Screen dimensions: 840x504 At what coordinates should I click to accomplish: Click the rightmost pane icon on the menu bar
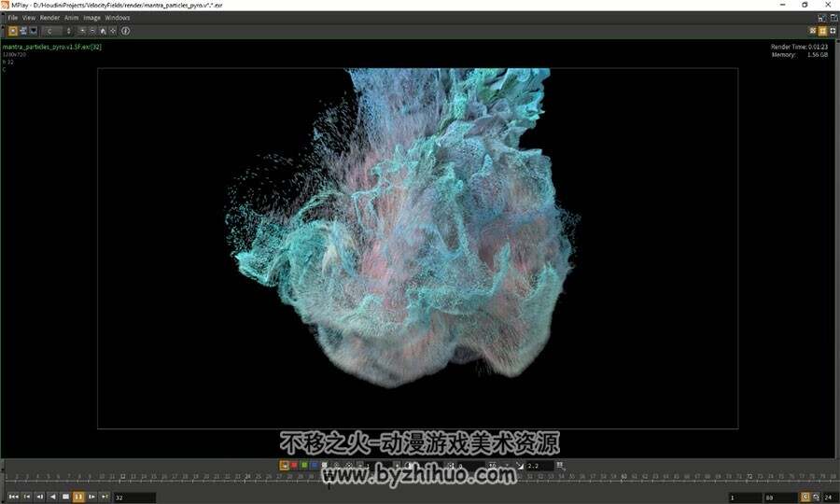tap(833, 18)
